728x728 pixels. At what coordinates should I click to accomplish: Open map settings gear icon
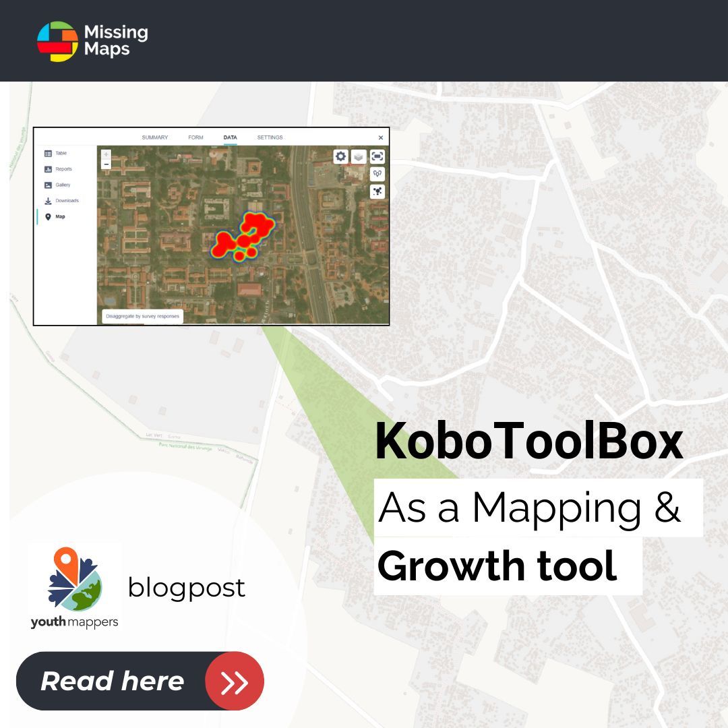[x=341, y=156]
